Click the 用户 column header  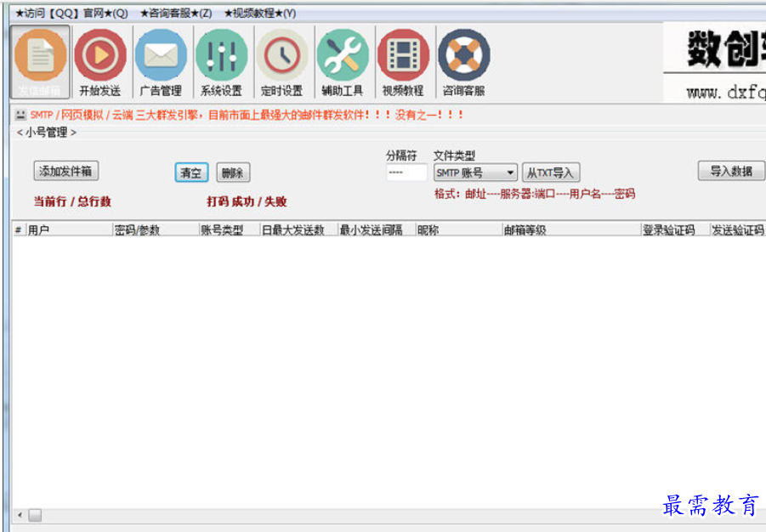(x=69, y=229)
